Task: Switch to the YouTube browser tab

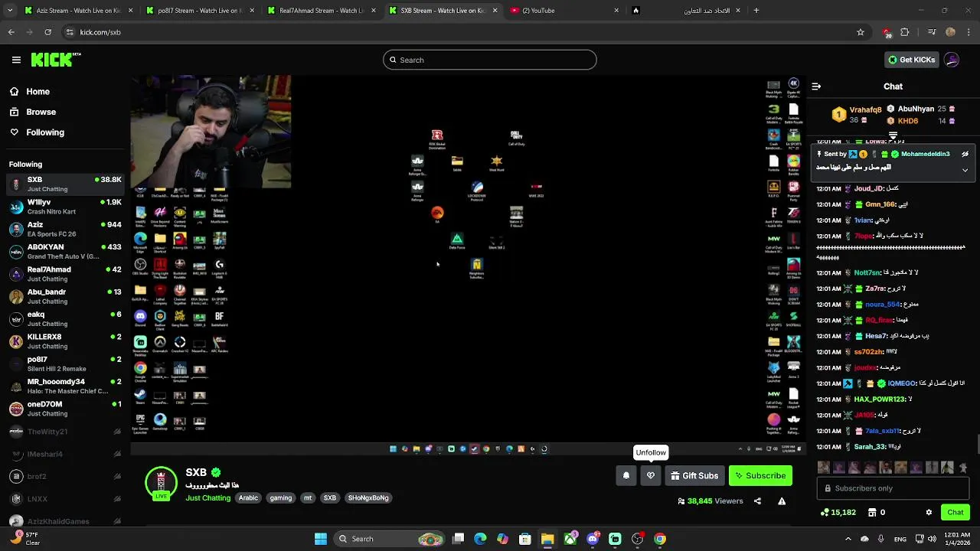Action: click(563, 11)
